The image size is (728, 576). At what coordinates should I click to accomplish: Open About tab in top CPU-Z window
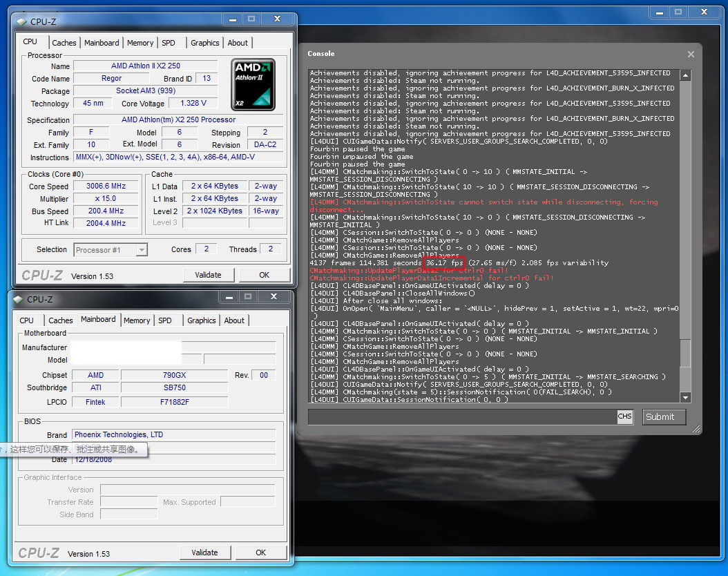click(x=238, y=43)
